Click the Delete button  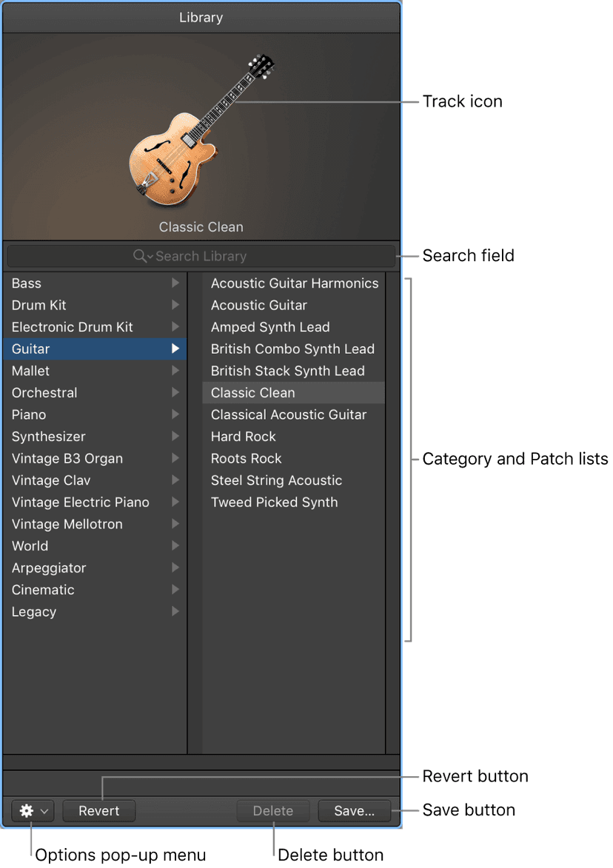[x=273, y=811]
